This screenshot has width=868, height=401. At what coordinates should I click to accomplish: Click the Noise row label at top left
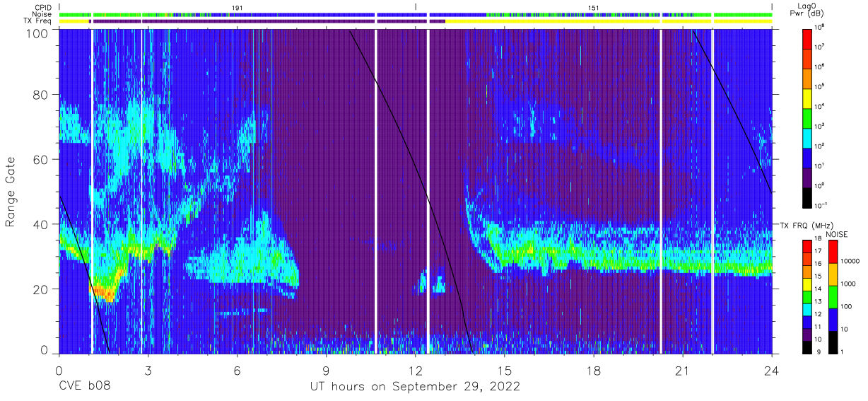pyautogui.click(x=42, y=14)
